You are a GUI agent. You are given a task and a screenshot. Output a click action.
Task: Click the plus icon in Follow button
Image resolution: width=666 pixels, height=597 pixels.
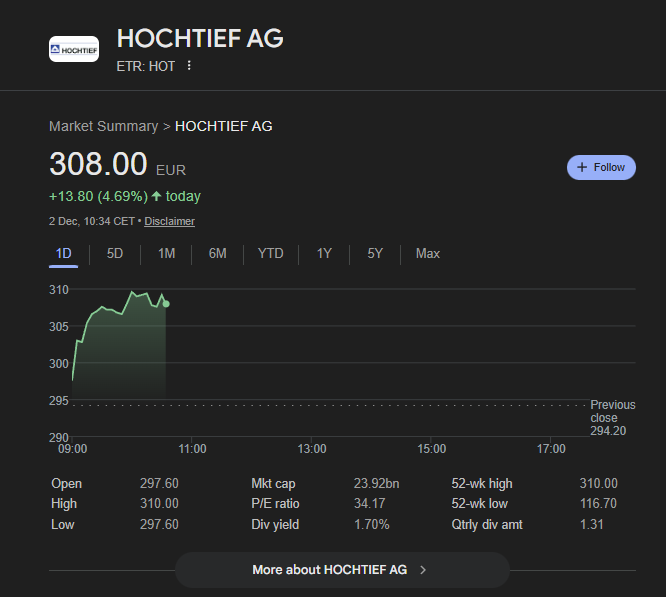click(582, 167)
